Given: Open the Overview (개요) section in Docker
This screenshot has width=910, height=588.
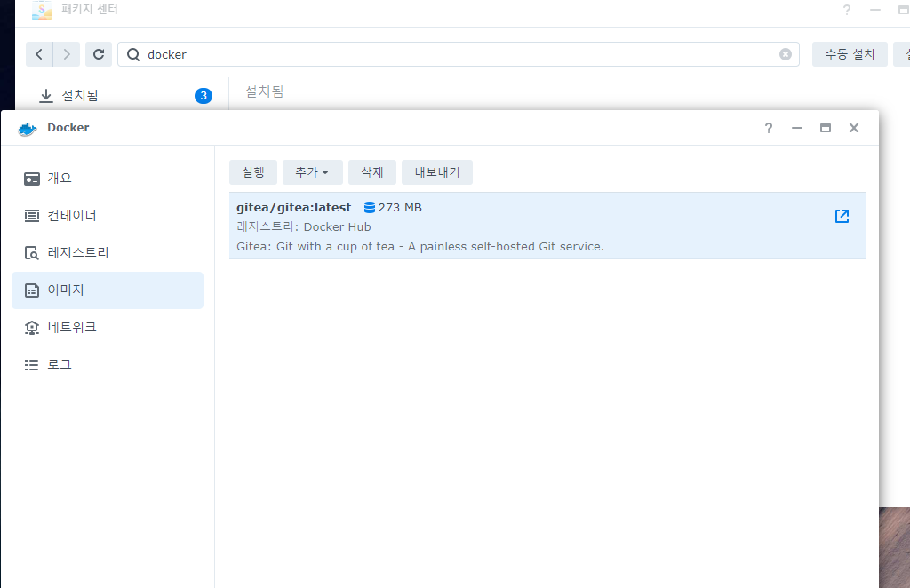Looking at the screenshot, I should (108, 178).
